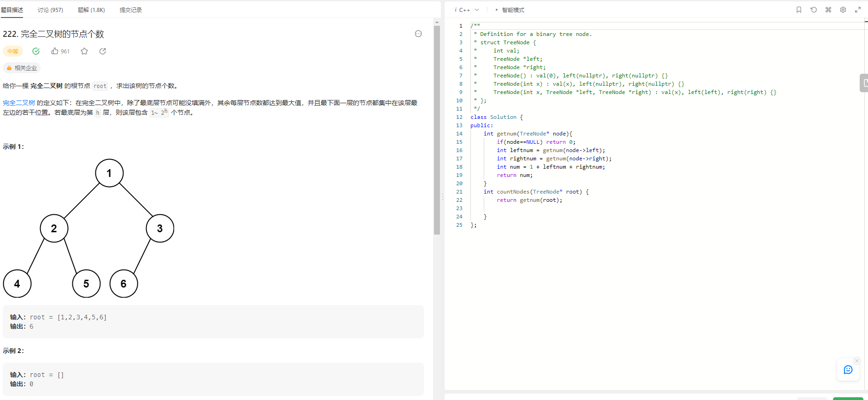The image size is (868, 400).
Task: Click the inline 'root' code tag in the description
Action: click(100, 86)
